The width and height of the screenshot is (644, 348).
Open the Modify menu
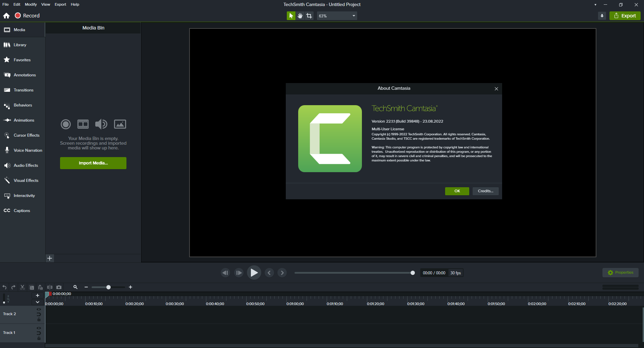point(31,4)
